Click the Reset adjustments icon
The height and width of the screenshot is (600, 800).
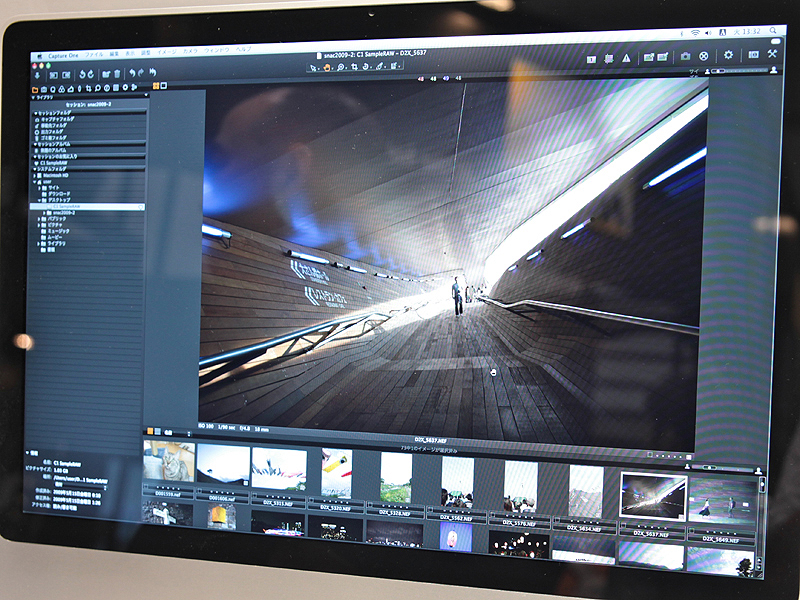point(153,72)
